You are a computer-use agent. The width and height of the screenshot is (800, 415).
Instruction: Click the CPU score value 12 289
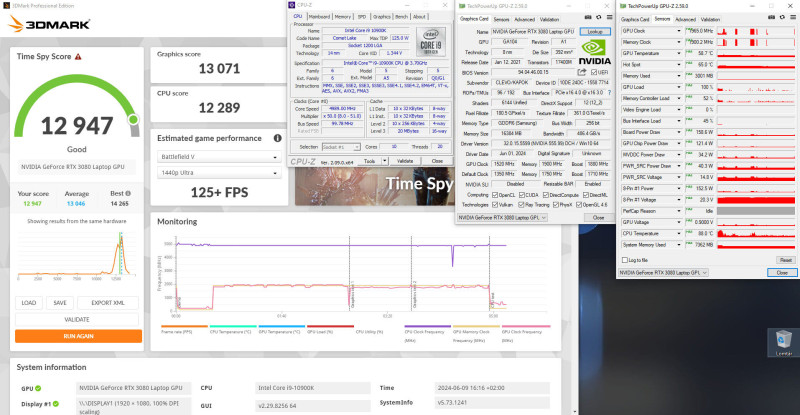pyautogui.click(x=219, y=108)
